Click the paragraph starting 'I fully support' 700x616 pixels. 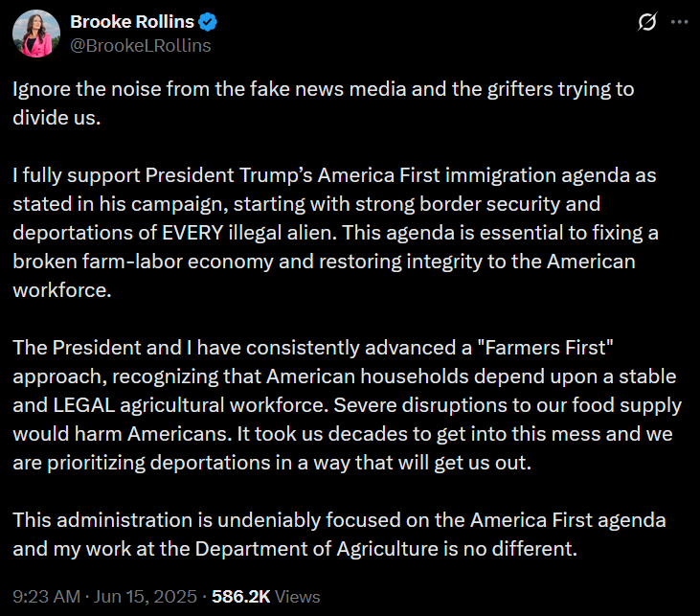click(335, 233)
